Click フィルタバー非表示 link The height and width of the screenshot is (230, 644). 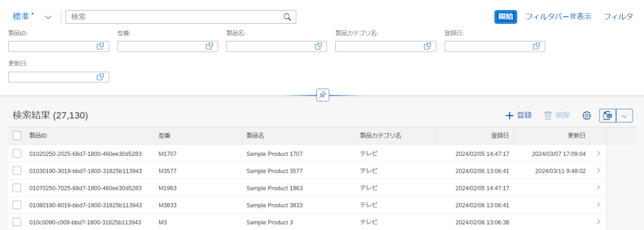tap(558, 17)
